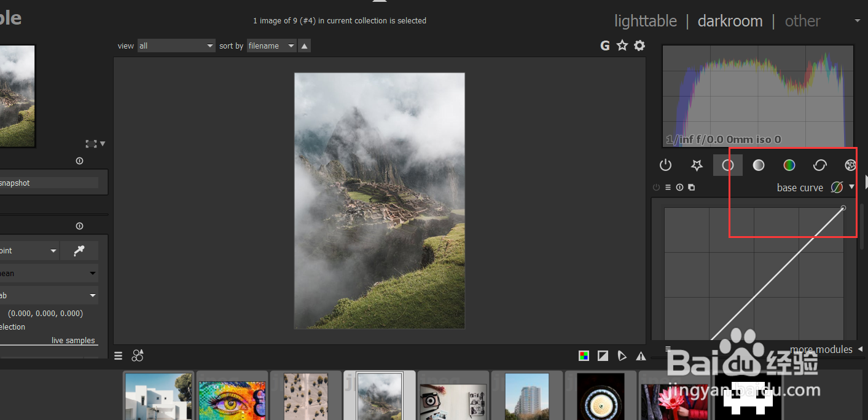The height and width of the screenshot is (420, 868).
Task: Open base curve presets menu
Action: (668, 188)
